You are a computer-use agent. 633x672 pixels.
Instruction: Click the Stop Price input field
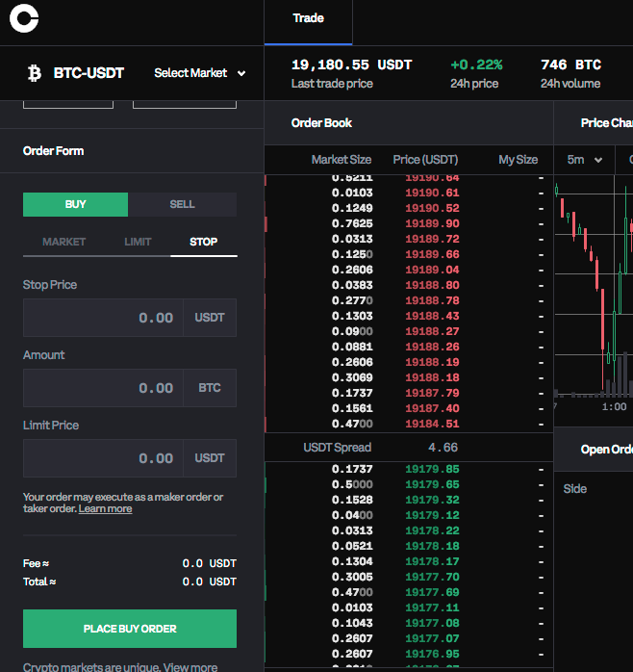(103, 318)
